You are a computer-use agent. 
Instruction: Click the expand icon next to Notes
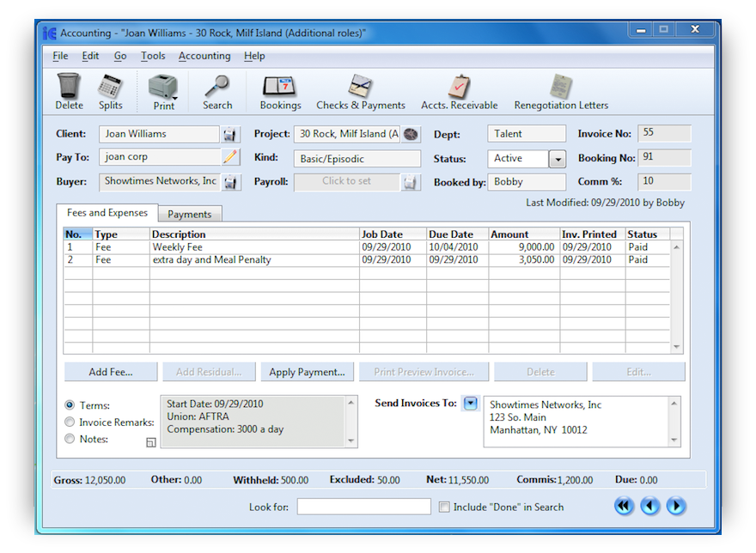151,442
